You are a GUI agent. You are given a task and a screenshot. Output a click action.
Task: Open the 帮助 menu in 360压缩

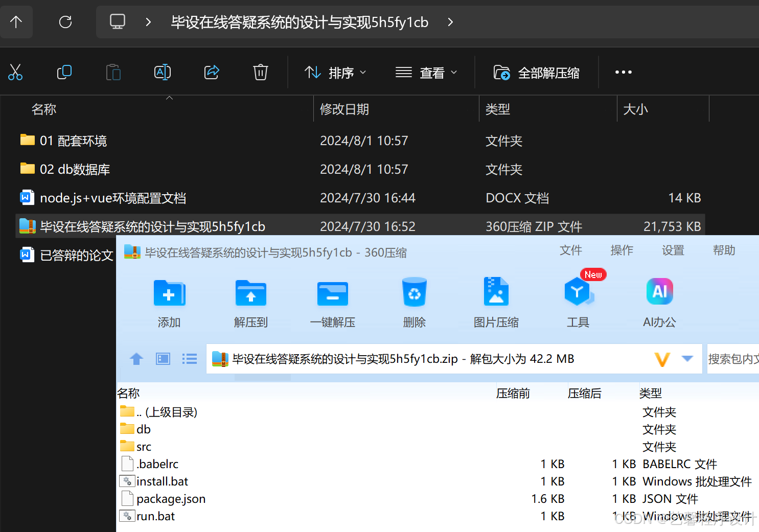tap(723, 250)
